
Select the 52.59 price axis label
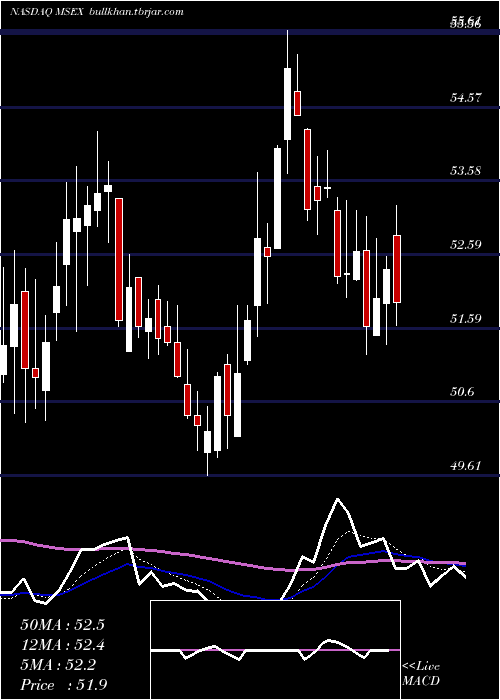(x=466, y=244)
